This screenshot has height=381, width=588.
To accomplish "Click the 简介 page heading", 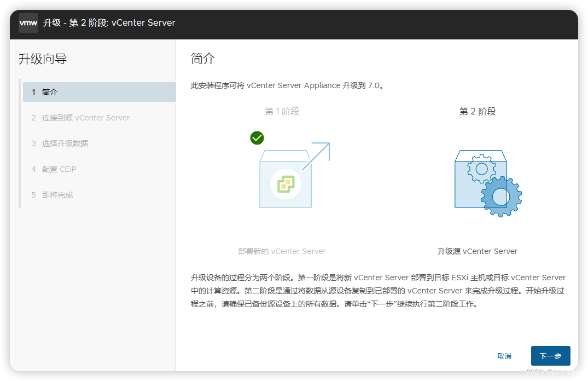I will [x=203, y=59].
